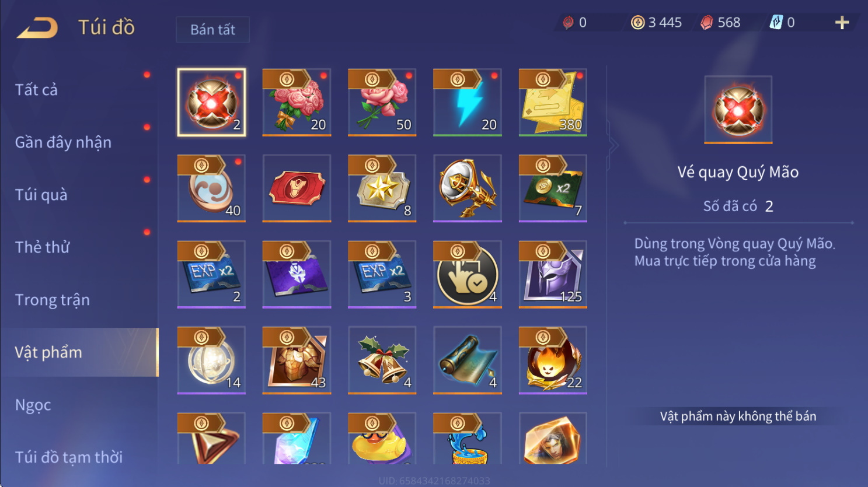Select the purple helmet card item
The width and height of the screenshot is (868, 487).
pyautogui.click(x=553, y=274)
